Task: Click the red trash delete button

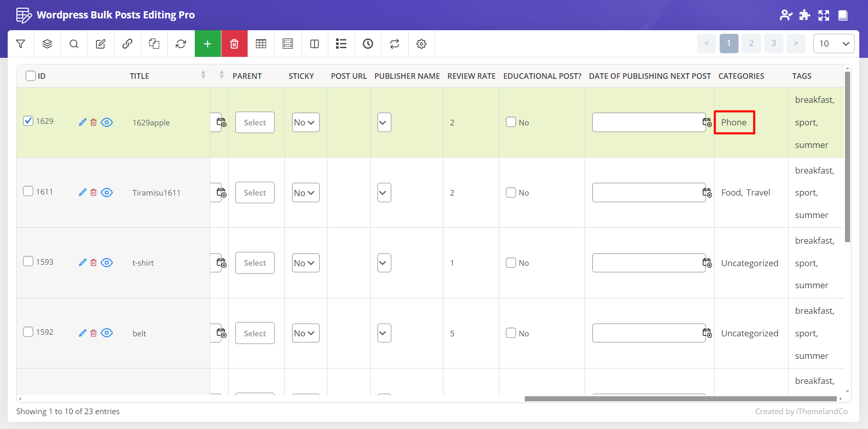Action: click(x=234, y=44)
